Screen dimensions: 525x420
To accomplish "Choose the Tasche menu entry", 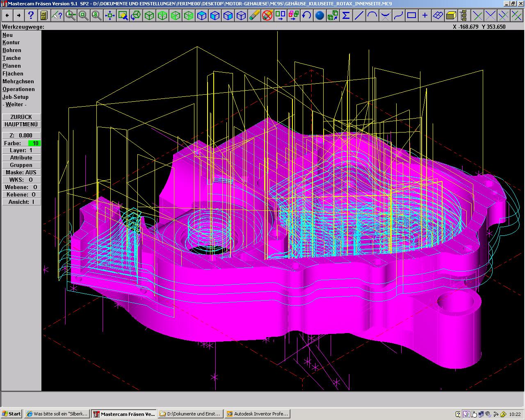I will (x=11, y=58).
